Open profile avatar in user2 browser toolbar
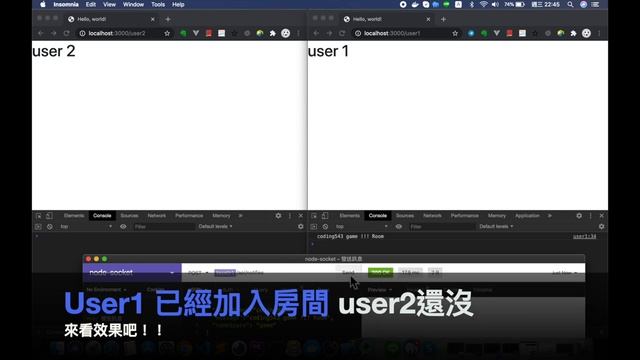Viewport: 640px width, 360px height. click(x=286, y=33)
